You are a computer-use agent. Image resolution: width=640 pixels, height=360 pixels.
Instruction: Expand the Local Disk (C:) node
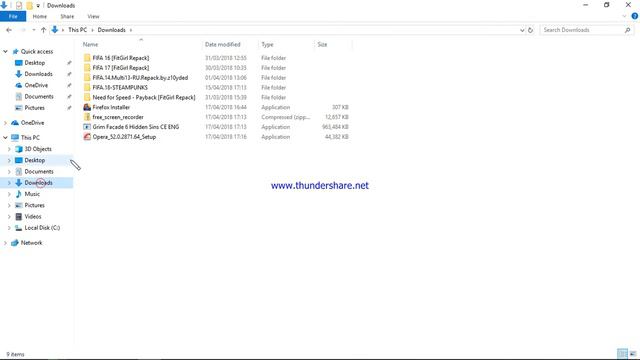coord(9,228)
